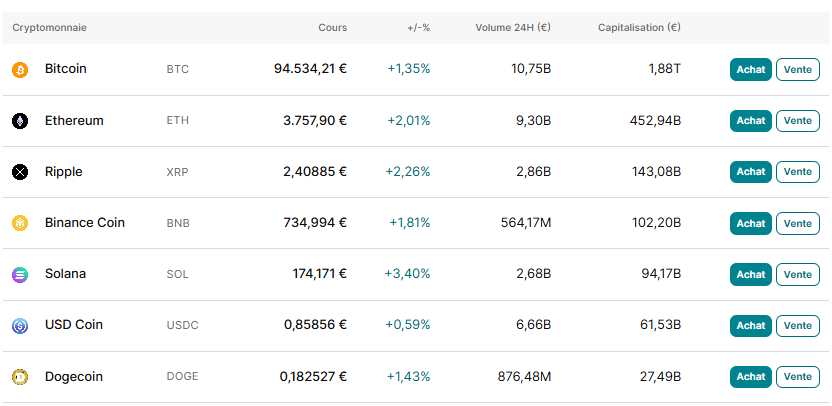Click the XRP ticker symbol

click(178, 172)
